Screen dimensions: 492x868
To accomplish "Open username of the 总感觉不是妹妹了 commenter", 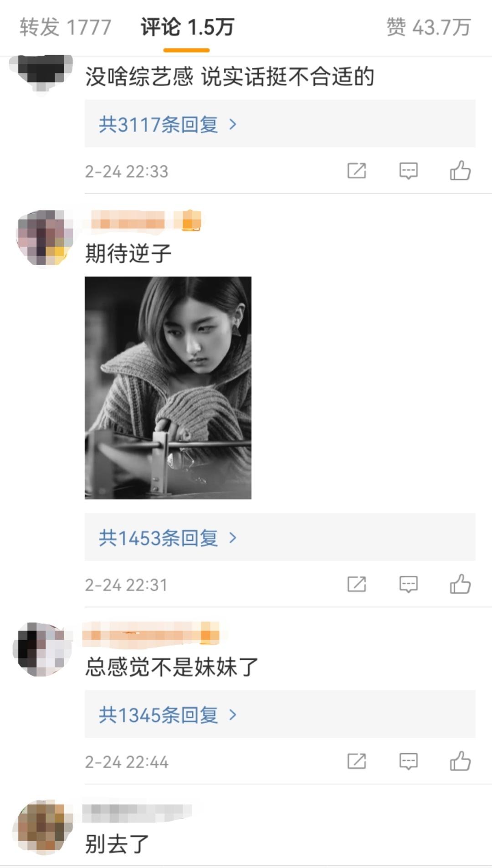I will [x=151, y=634].
